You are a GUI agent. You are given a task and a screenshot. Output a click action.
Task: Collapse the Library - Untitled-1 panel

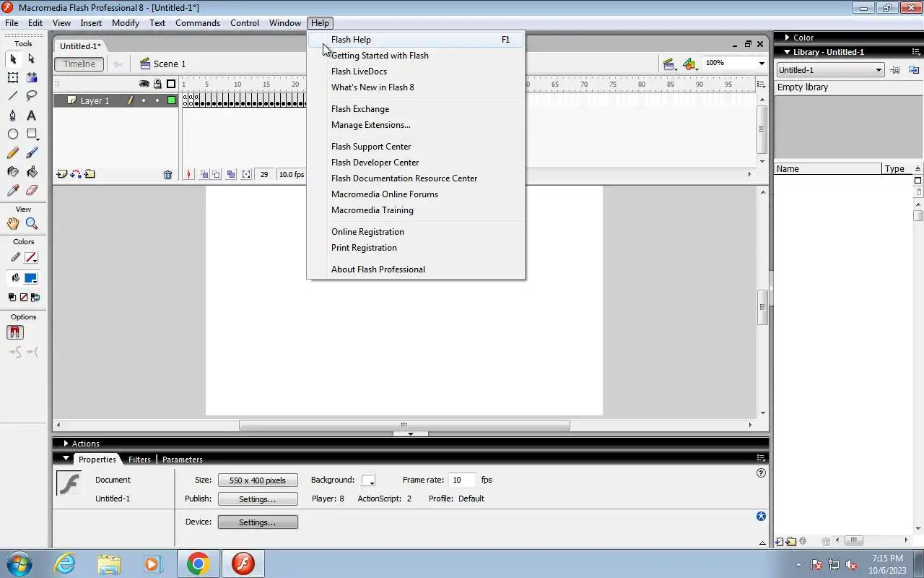(x=787, y=52)
